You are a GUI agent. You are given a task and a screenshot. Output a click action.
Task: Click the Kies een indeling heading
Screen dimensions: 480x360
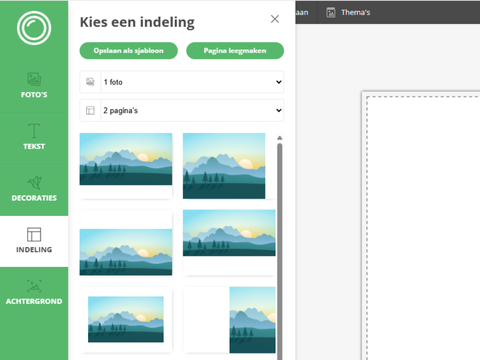click(x=137, y=22)
